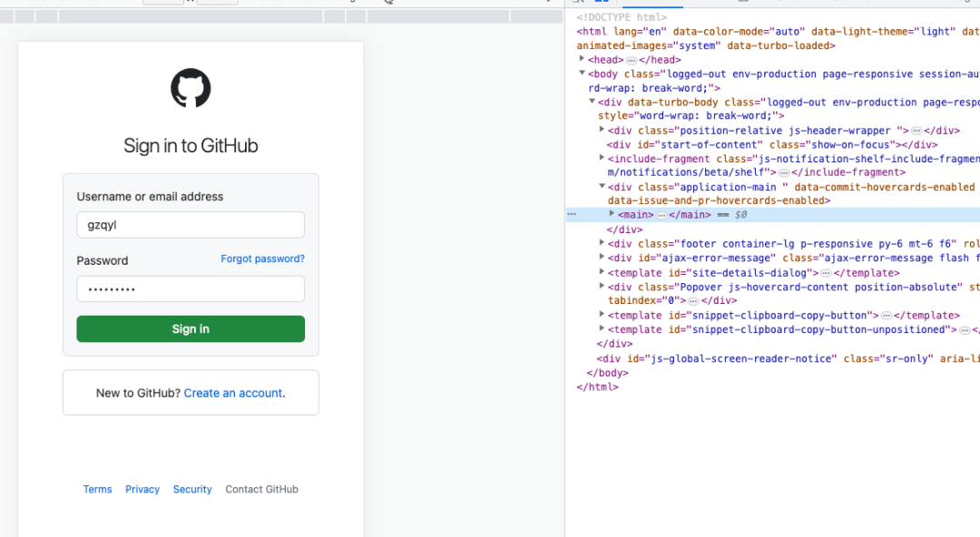Select the div id="start-of-content" line
The image size is (980, 537).
[x=772, y=144]
